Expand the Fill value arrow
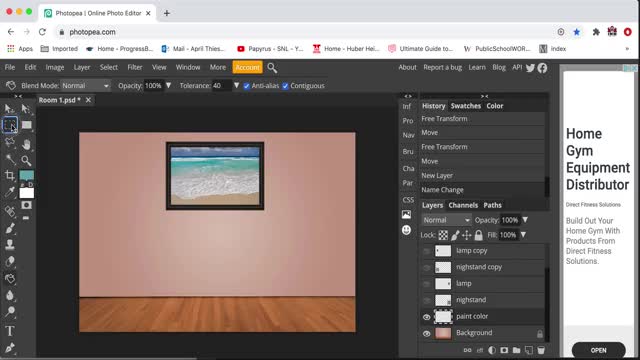 [x=523, y=235]
